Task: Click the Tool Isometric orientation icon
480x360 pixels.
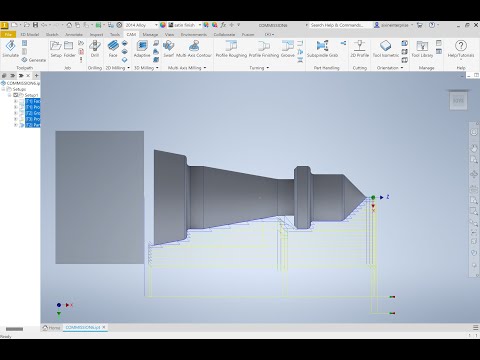Action: 386,49
